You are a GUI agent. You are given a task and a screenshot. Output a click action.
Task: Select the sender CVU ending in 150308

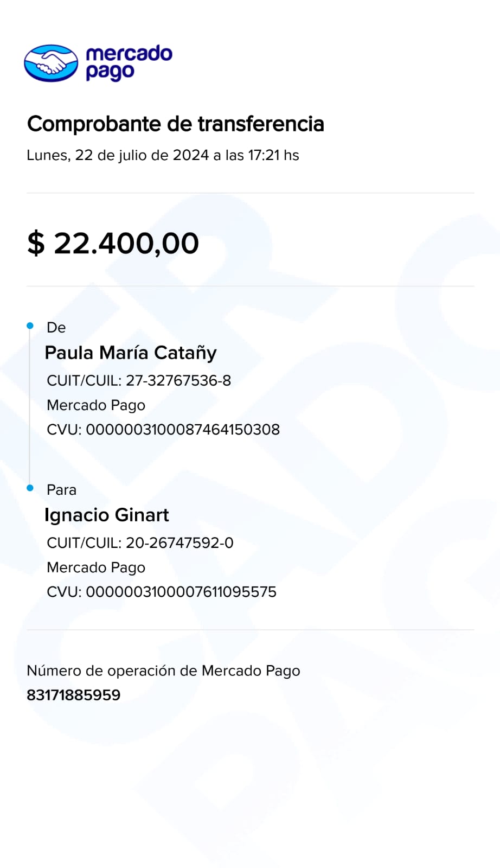(x=163, y=430)
